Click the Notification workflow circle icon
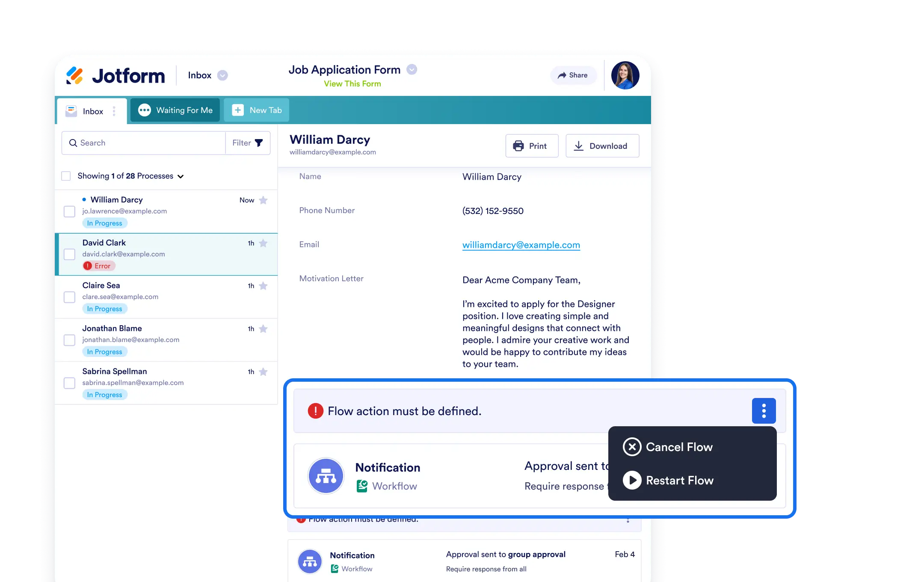The height and width of the screenshot is (582, 924). coord(326,476)
